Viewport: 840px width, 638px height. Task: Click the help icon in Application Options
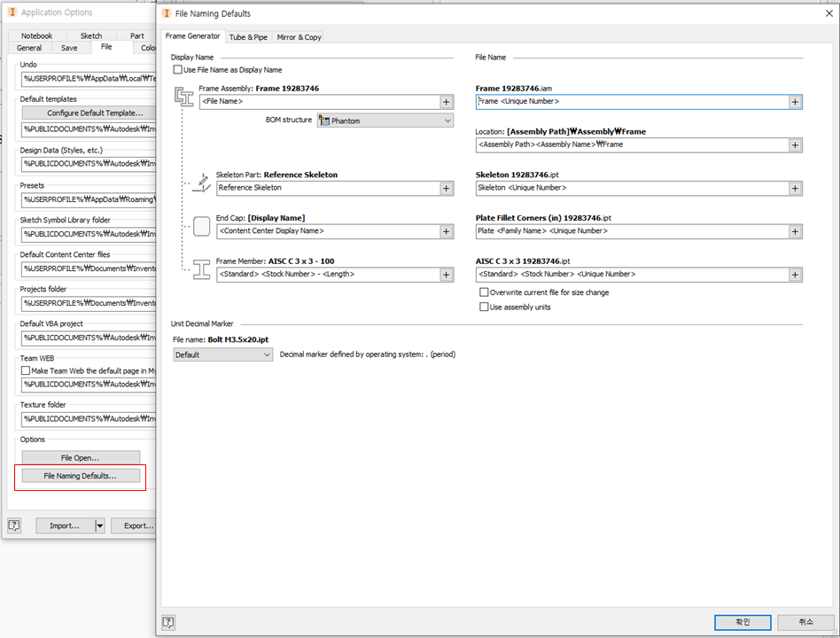[13, 525]
